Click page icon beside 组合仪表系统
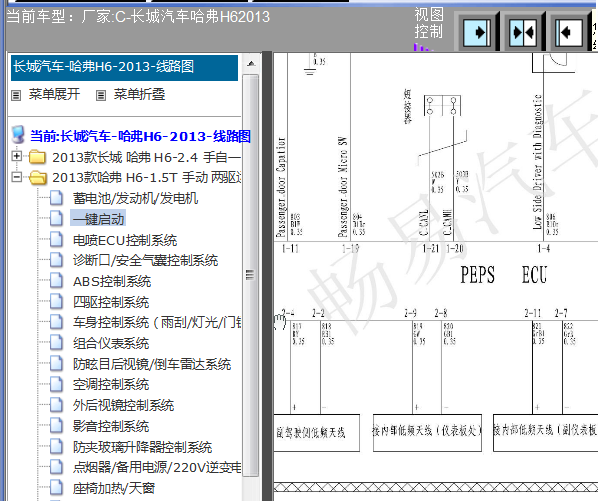Image resolution: width=598 pixels, height=501 pixels. pos(56,342)
